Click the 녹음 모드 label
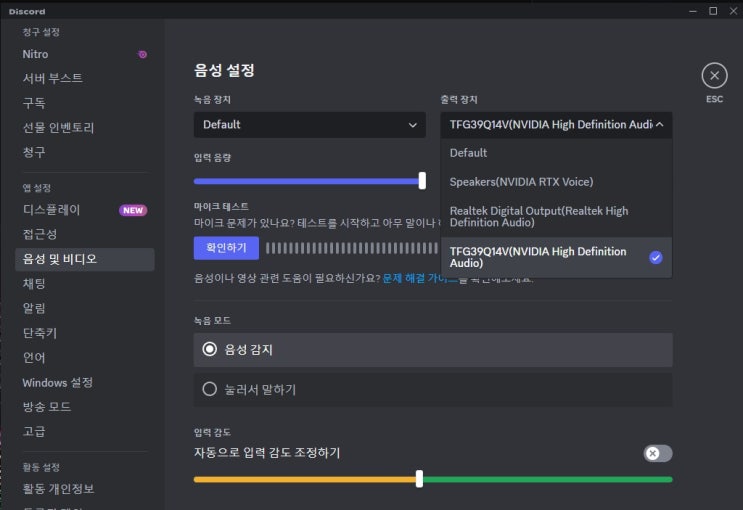This screenshot has height=510, width=743. coord(212,321)
